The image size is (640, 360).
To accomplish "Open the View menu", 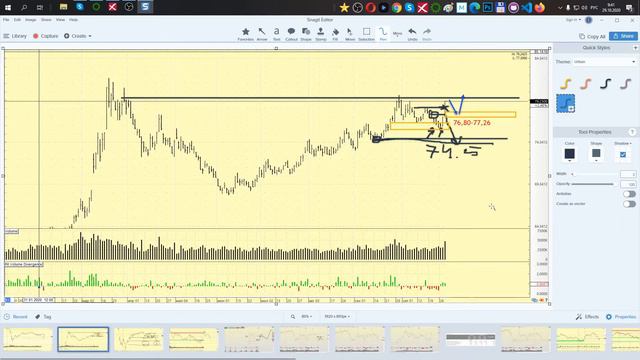I will 60,20.
